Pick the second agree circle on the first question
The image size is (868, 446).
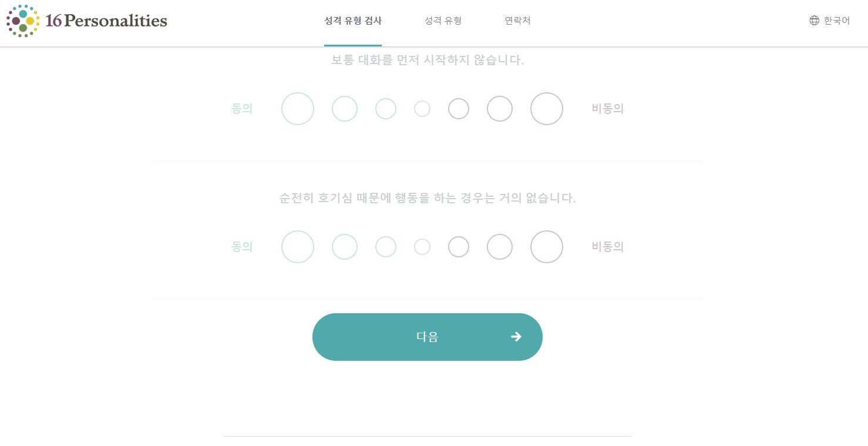[x=345, y=109]
